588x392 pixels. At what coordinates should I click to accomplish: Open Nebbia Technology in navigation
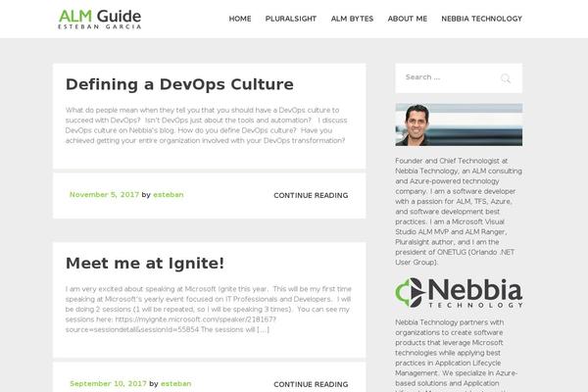pos(481,19)
